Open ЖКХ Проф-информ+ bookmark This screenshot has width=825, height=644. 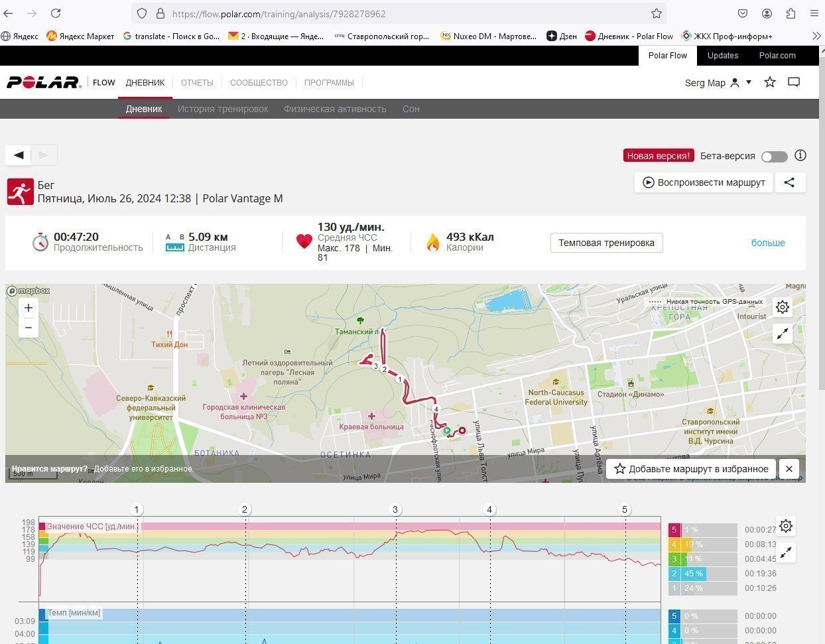coord(726,36)
